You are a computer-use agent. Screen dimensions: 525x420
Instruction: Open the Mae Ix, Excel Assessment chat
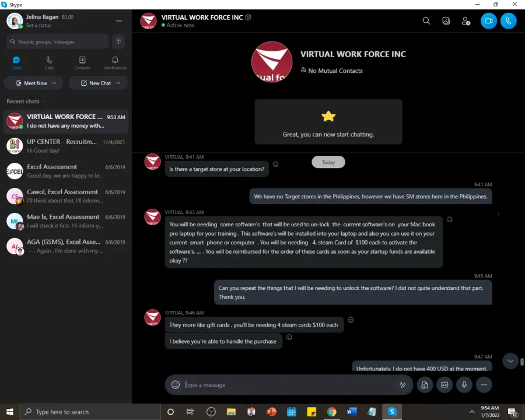tap(66, 221)
